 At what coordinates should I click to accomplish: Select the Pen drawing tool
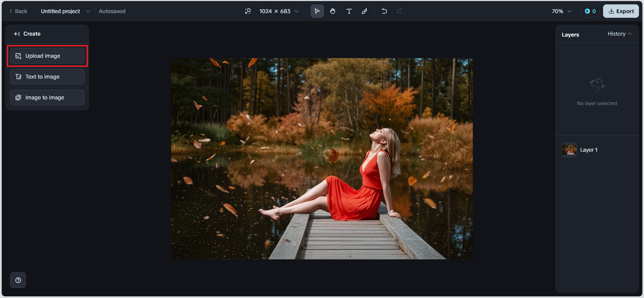(x=364, y=11)
